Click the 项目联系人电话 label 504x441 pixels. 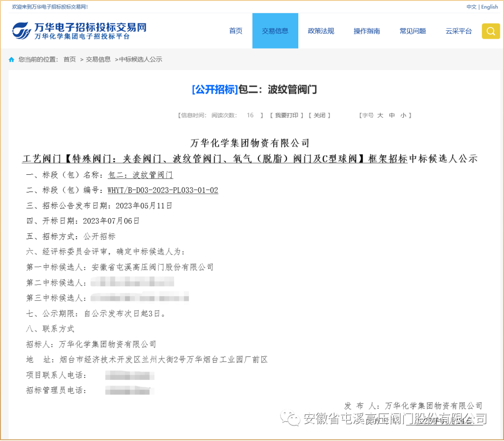pyautogui.click(x=56, y=375)
